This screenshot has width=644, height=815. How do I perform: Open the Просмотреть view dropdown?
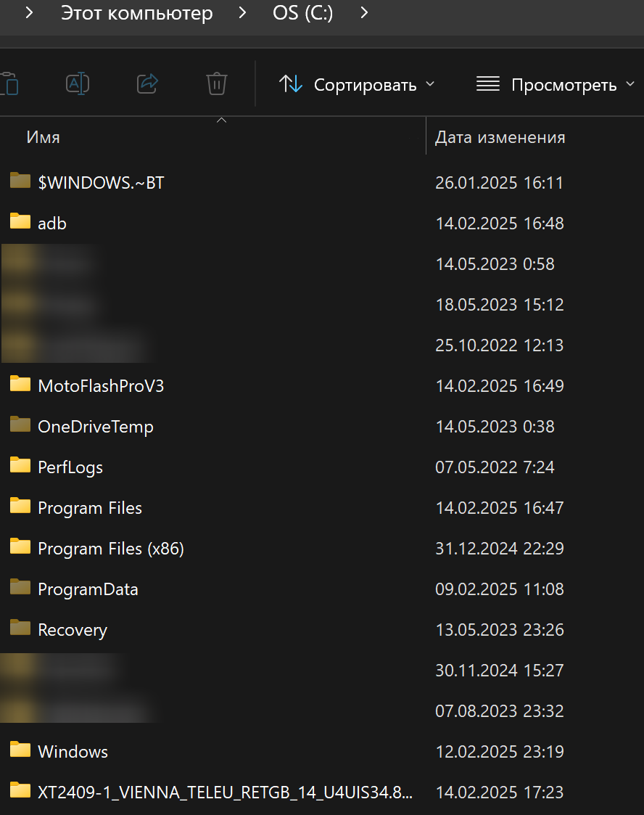556,84
